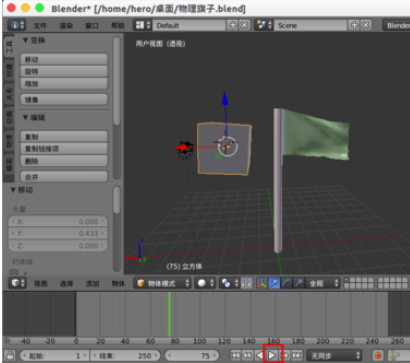Jump to the previous keyframe
This screenshot has width=410, height=363.
pyautogui.click(x=247, y=356)
